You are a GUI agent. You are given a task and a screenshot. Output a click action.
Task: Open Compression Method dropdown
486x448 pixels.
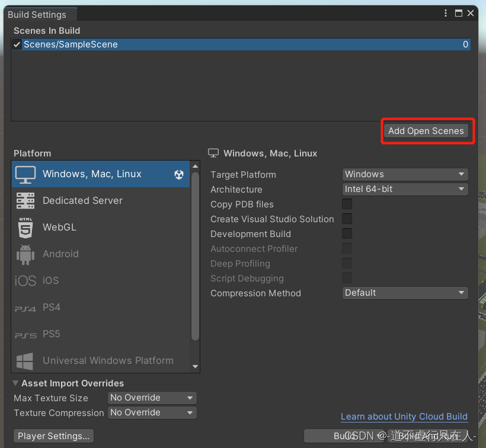coord(405,293)
